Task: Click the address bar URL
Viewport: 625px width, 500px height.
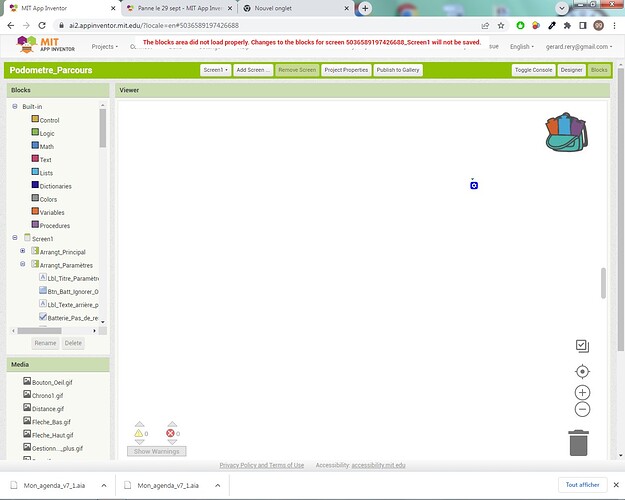Action: click(154, 26)
